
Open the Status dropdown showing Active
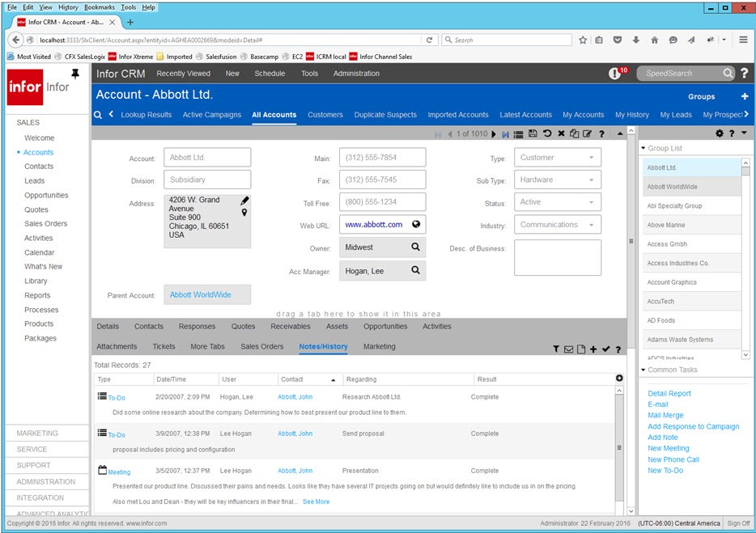click(x=558, y=202)
